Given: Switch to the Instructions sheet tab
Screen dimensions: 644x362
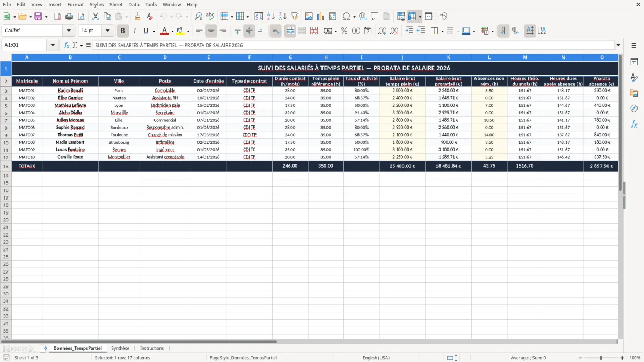Looking at the screenshot, I should click(x=152, y=348).
